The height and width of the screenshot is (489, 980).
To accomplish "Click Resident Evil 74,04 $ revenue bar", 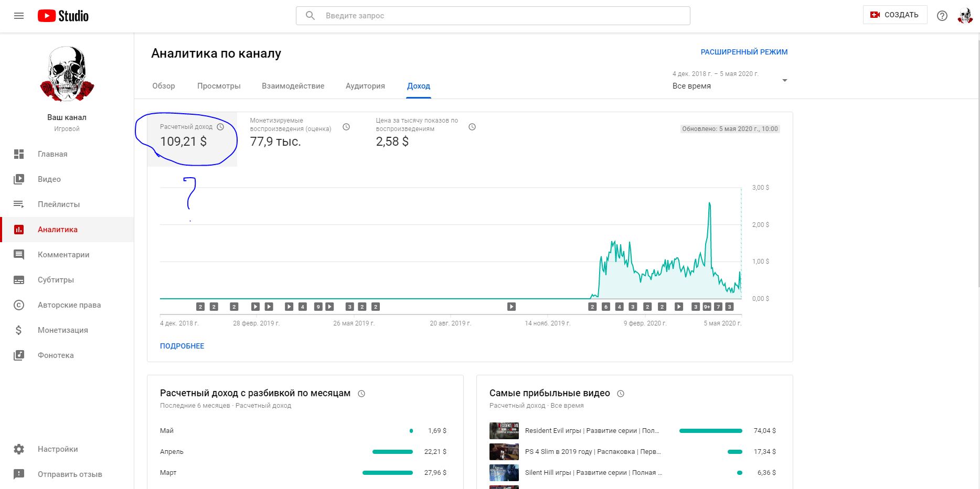I will tap(711, 431).
